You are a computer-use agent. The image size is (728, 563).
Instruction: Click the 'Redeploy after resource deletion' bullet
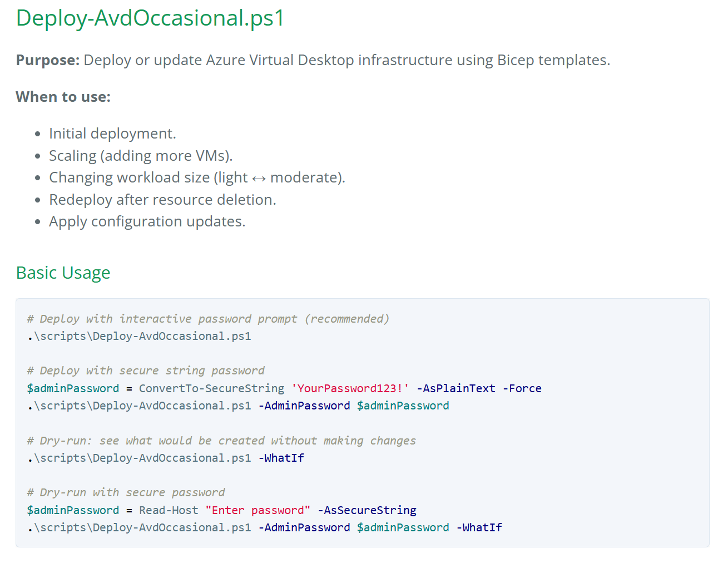[x=162, y=199]
